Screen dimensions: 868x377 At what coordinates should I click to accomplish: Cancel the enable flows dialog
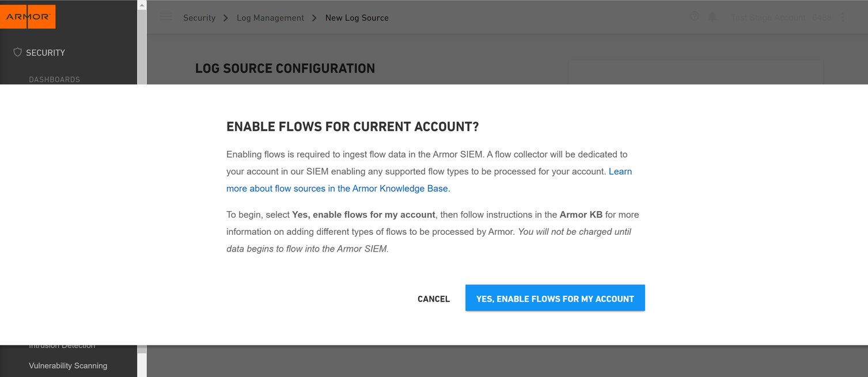point(434,299)
